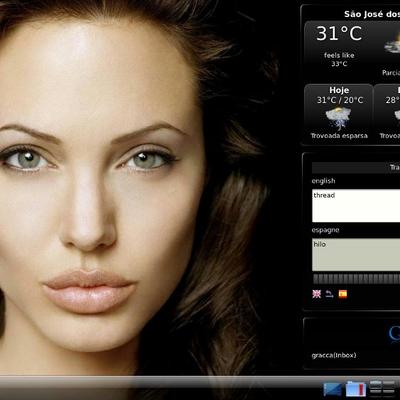The height and width of the screenshot is (400, 400).
Task: Open the blue desktop icon in the panel
Action: (333, 390)
